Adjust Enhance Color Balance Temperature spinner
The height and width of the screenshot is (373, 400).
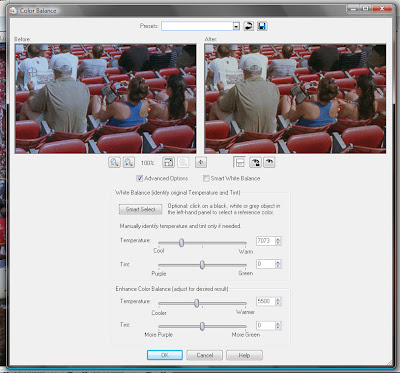[x=278, y=301]
